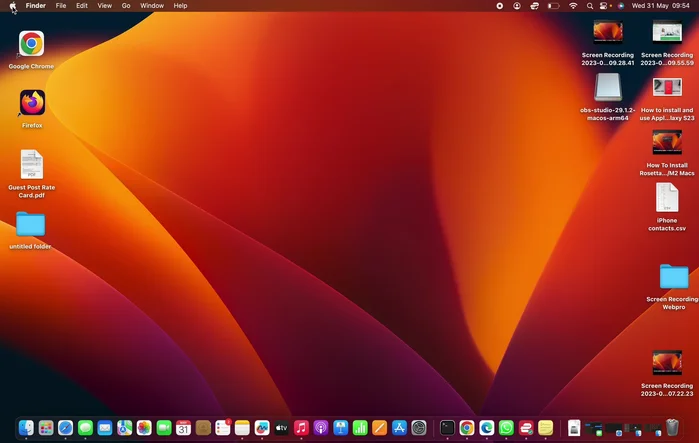Open the Go menu
699x443 pixels.
point(126,6)
